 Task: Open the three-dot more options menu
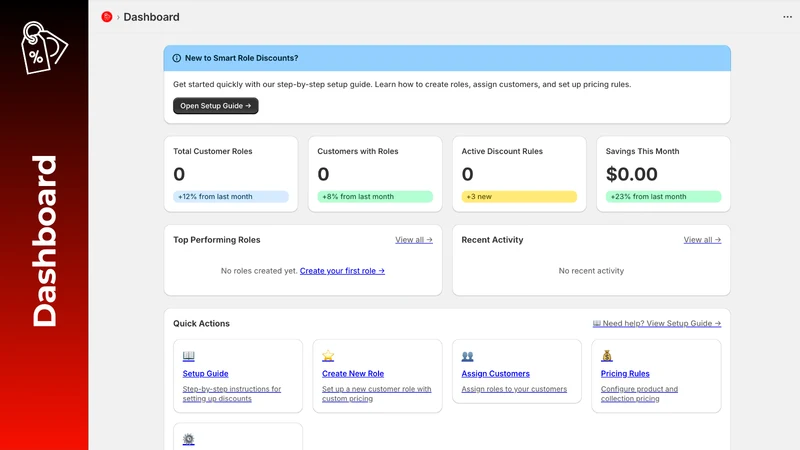[787, 17]
